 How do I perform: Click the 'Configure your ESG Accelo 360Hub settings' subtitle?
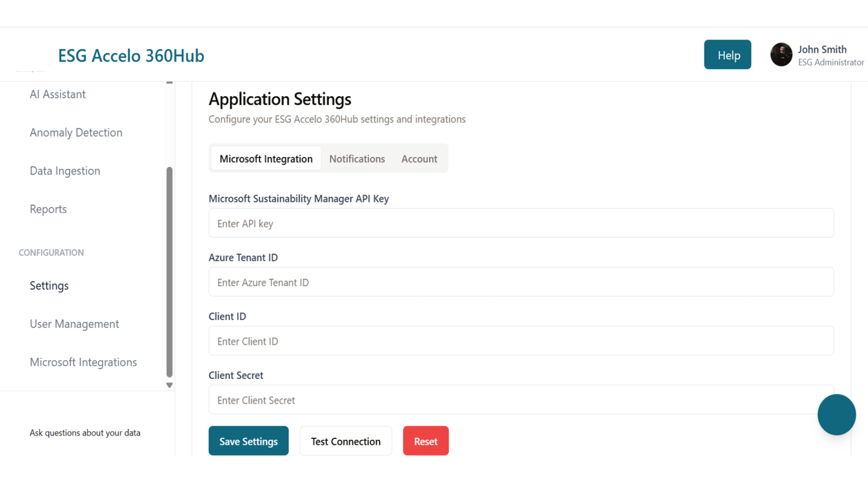point(337,119)
